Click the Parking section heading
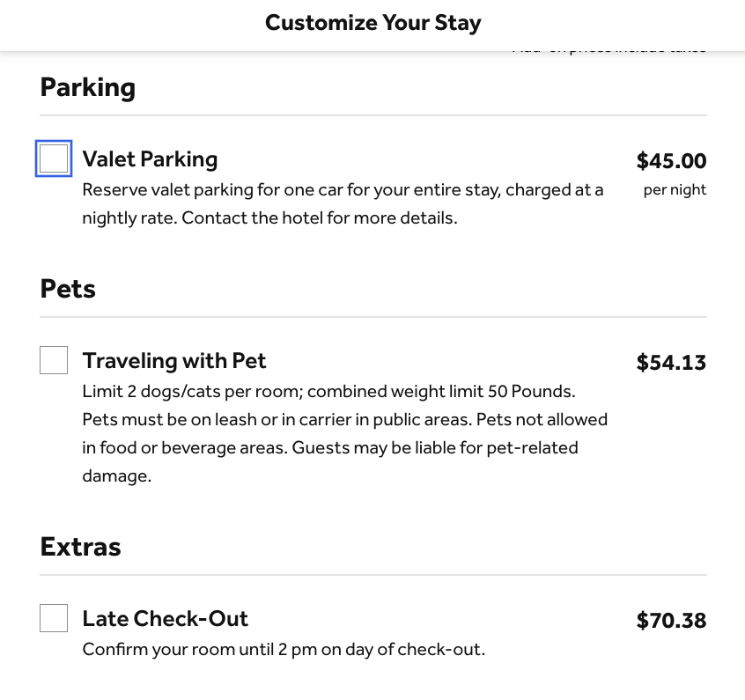 point(87,86)
